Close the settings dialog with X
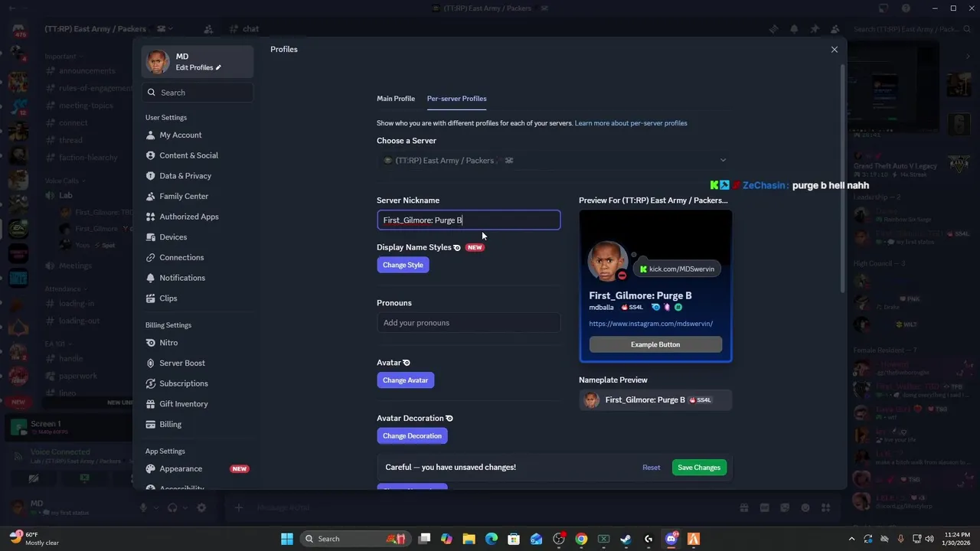The height and width of the screenshot is (551, 980). 835,50
